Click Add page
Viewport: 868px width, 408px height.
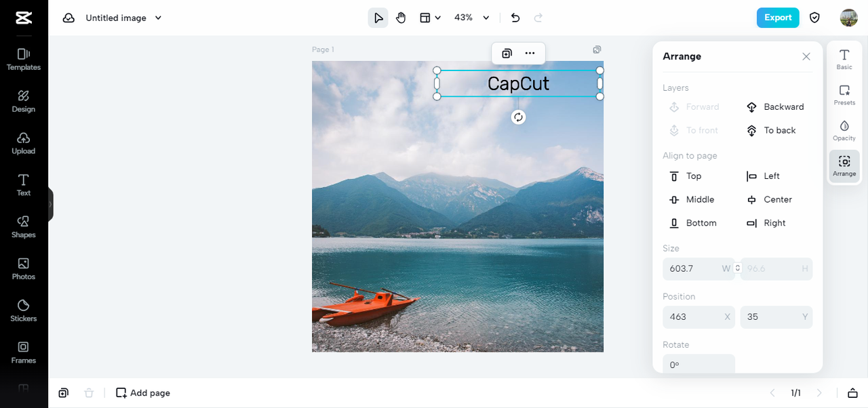[143, 393]
